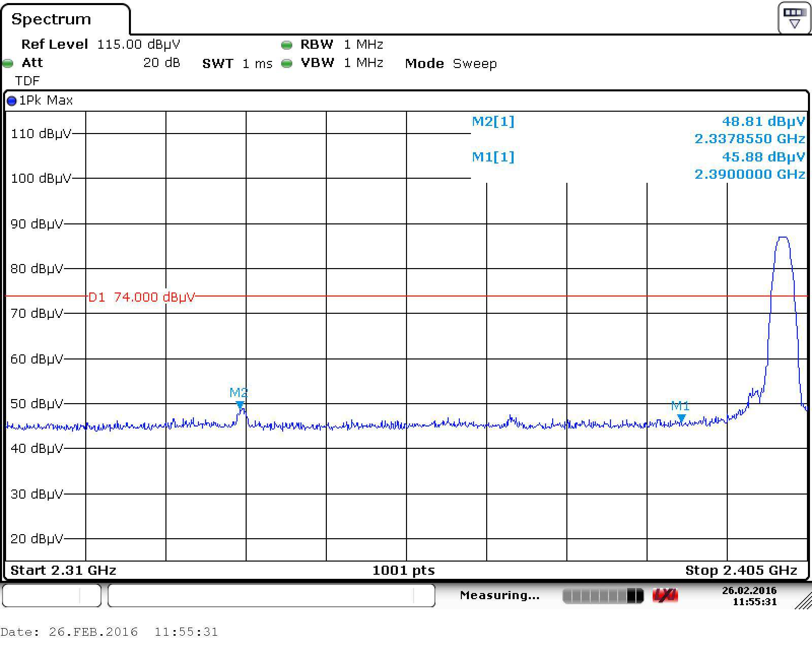The width and height of the screenshot is (812, 656).
Task: Click the green RBW indicator dot
Action: point(287,45)
